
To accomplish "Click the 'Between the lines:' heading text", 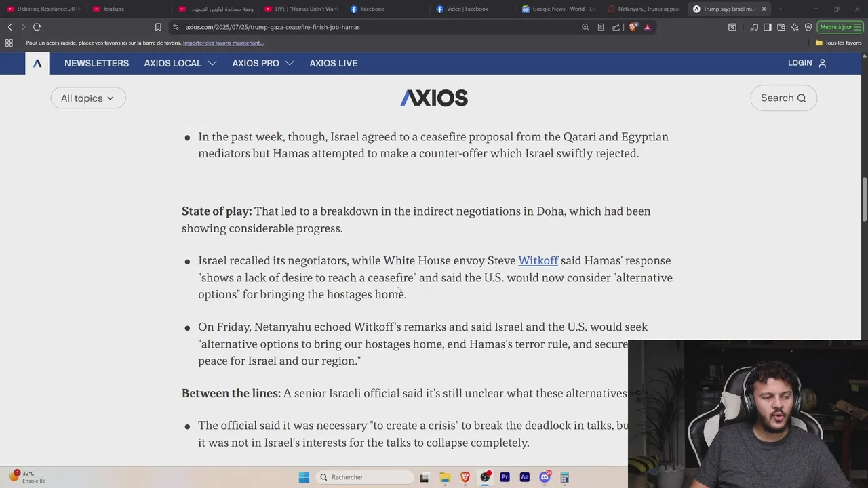I will click(231, 393).
